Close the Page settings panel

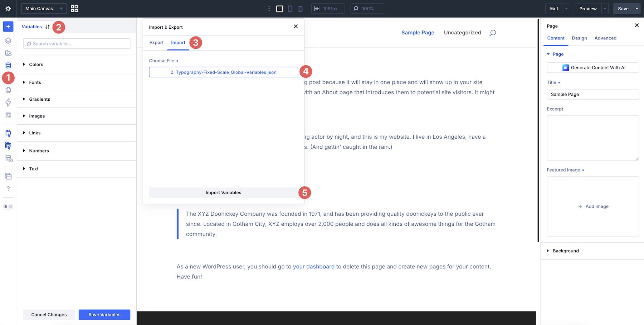click(x=636, y=25)
